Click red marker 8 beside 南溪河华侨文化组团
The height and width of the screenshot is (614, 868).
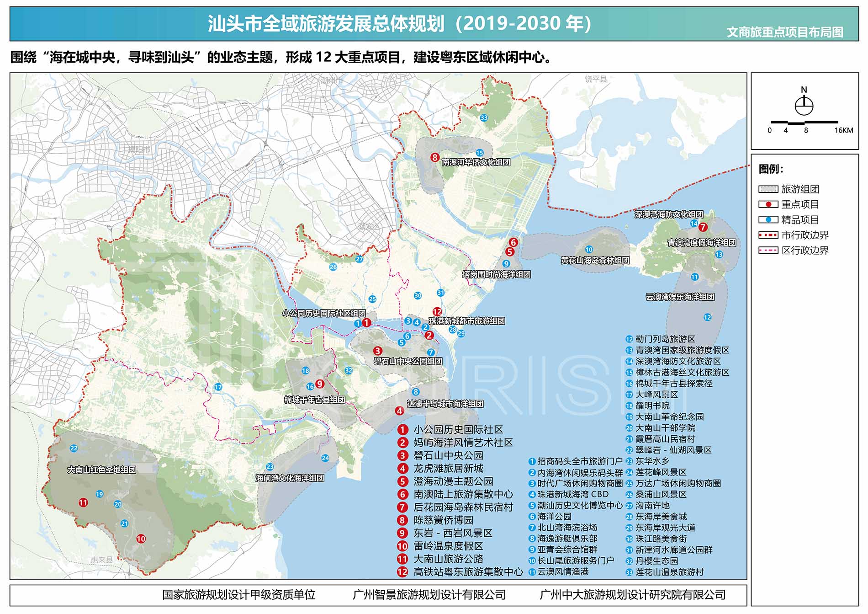coord(434,158)
